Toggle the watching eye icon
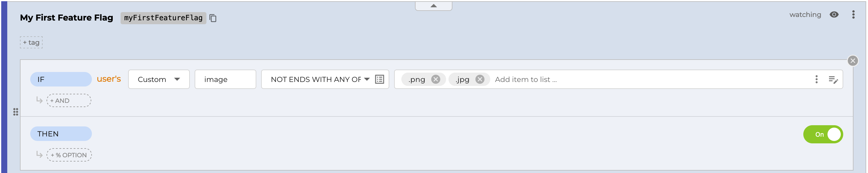Viewport: 868px width, 173px height. pos(834,15)
